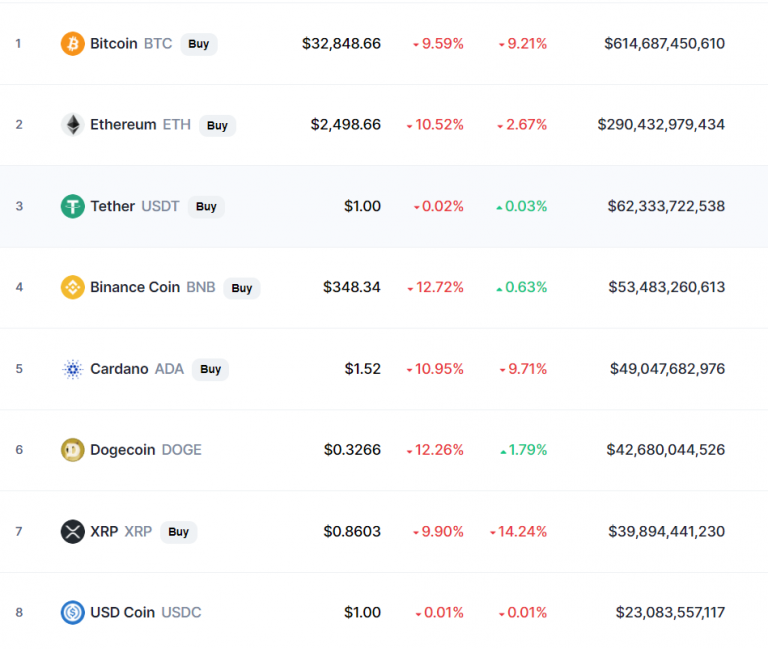The image size is (768, 649).
Task: Click Ethereum's $2,498.66 price value
Action: coord(345,124)
